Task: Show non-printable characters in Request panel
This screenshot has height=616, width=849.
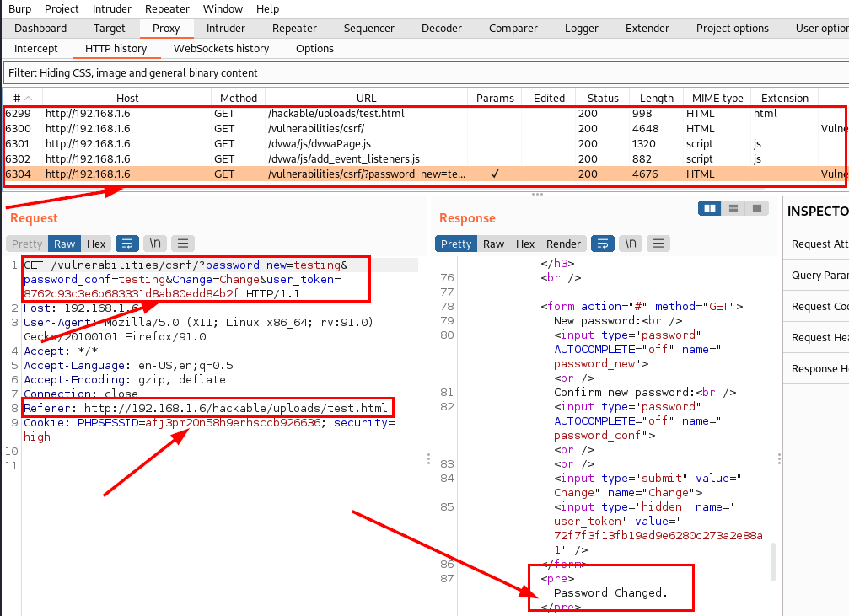Action: pyautogui.click(x=155, y=244)
